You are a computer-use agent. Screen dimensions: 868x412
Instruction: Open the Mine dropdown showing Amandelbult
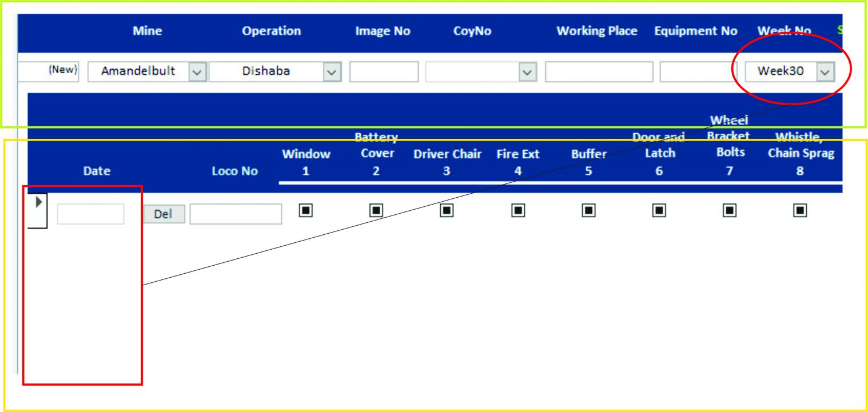pyautogui.click(x=196, y=72)
